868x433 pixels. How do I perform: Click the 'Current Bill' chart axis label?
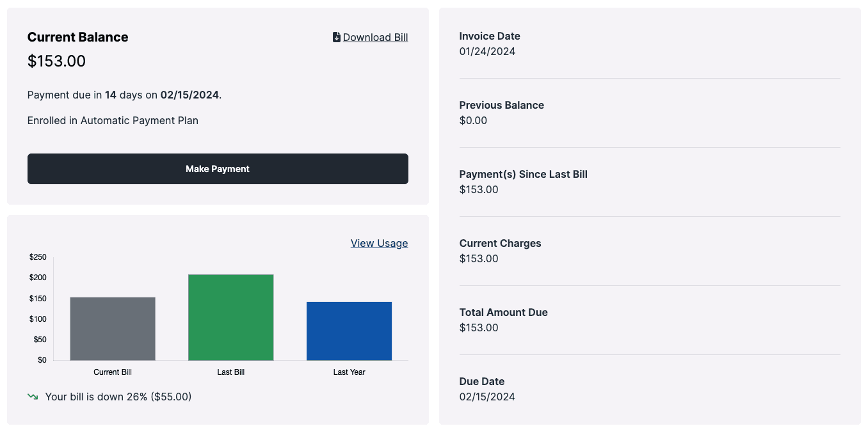click(x=113, y=372)
